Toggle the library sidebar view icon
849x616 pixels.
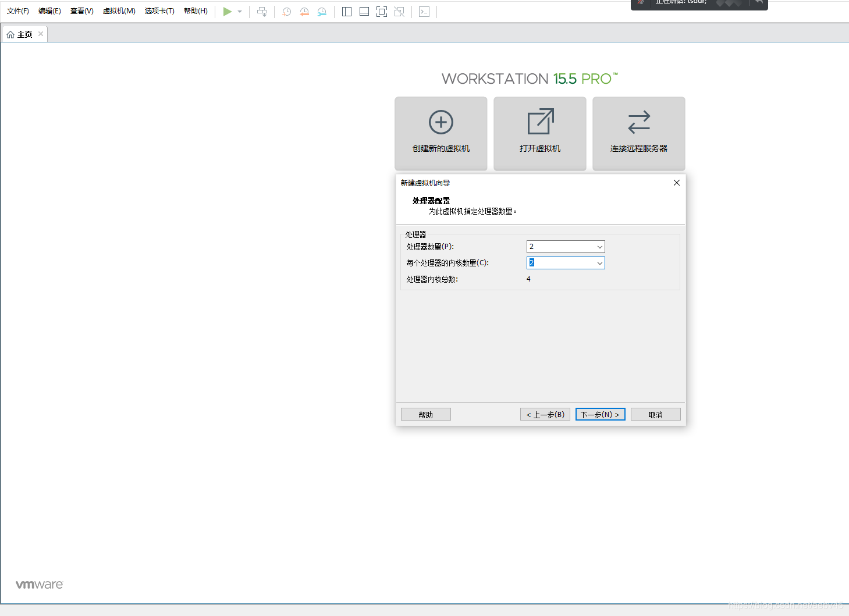coord(347,12)
